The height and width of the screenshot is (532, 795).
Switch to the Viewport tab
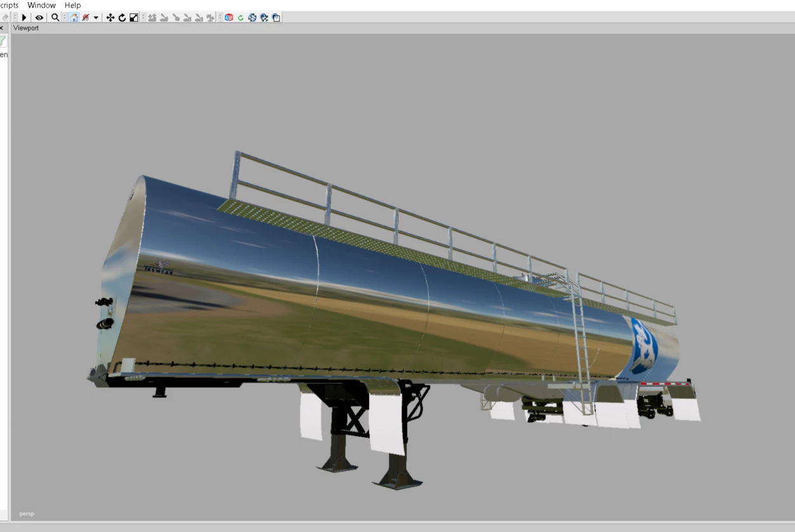click(x=26, y=28)
